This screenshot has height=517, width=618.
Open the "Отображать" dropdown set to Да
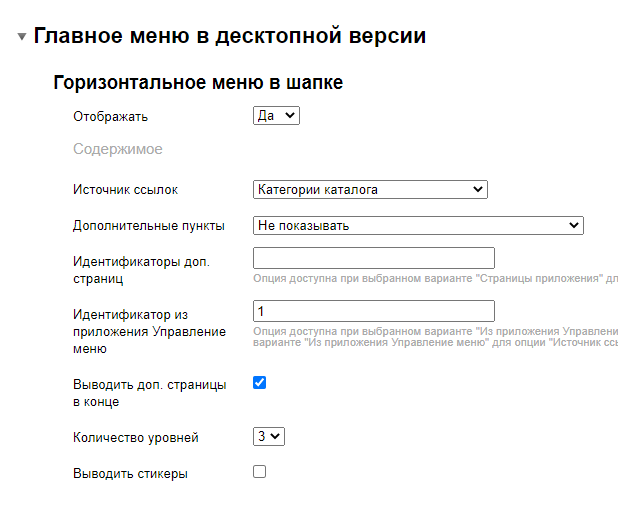point(276,116)
